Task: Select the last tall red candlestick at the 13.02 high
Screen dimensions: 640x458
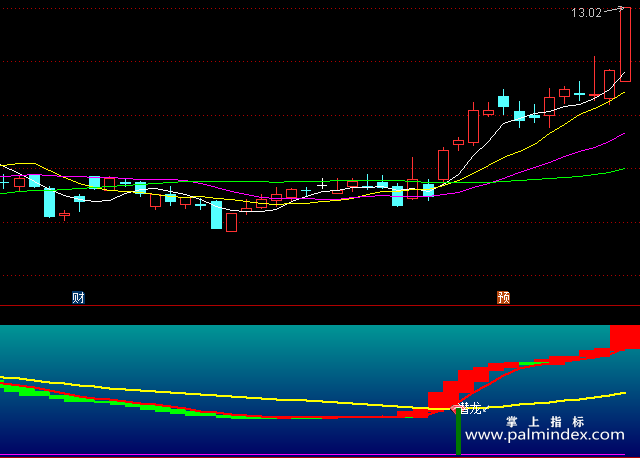Action: coord(625,44)
